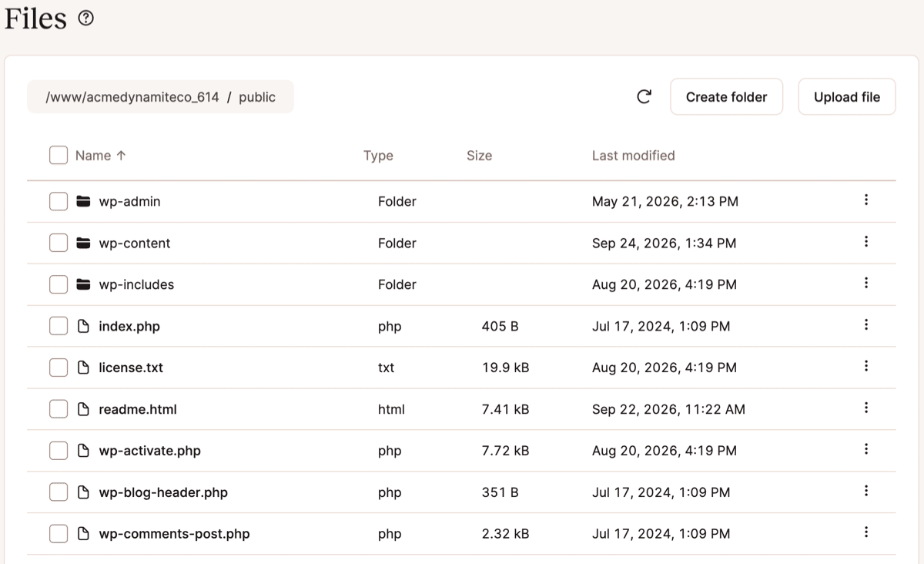Click the txt type cell of license.txt
Image resolution: width=924 pixels, height=564 pixels.
click(386, 368)
